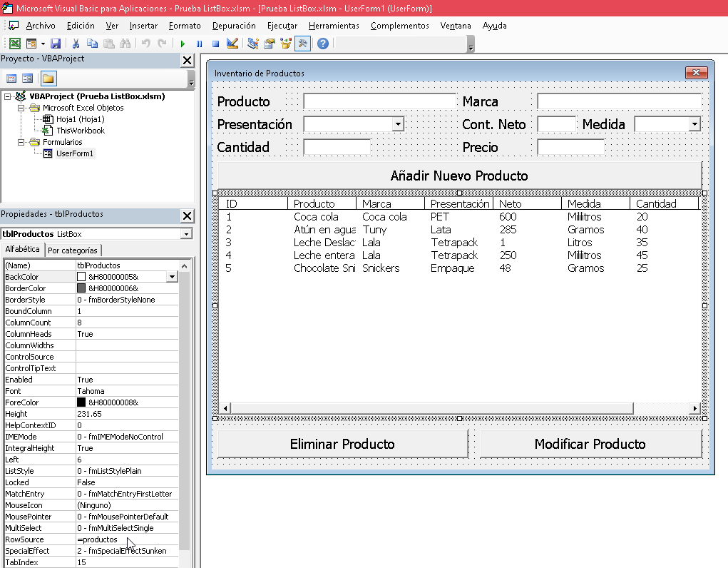Click the Añadir Nuevo Producto button
This screenshot has height=568, width=728.
(460, 176)
